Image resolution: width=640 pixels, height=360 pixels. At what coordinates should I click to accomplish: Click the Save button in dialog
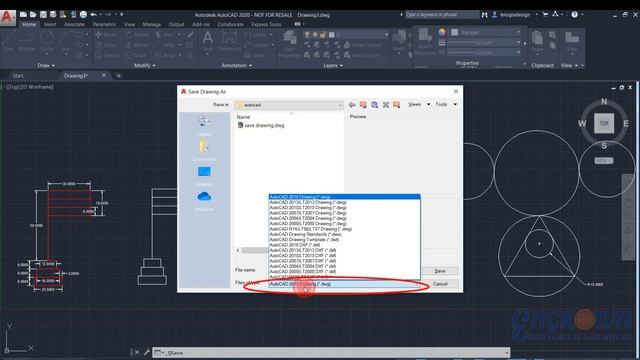(x=440, y=271)
